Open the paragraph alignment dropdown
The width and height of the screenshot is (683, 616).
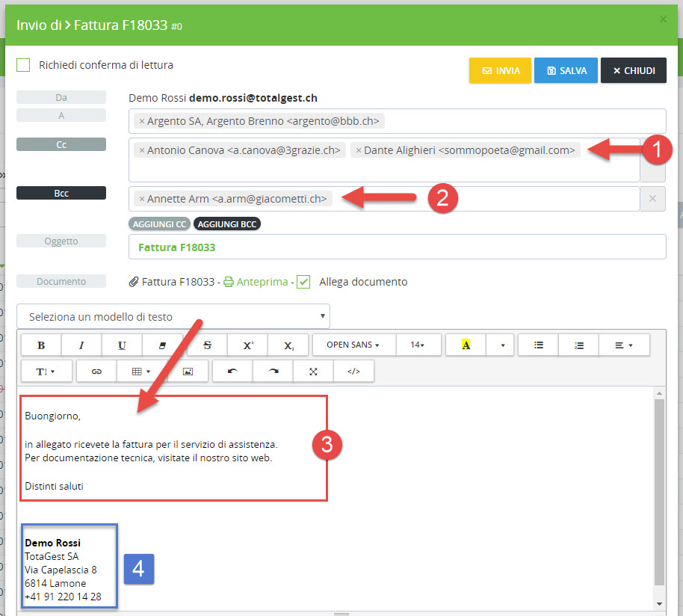624,345
